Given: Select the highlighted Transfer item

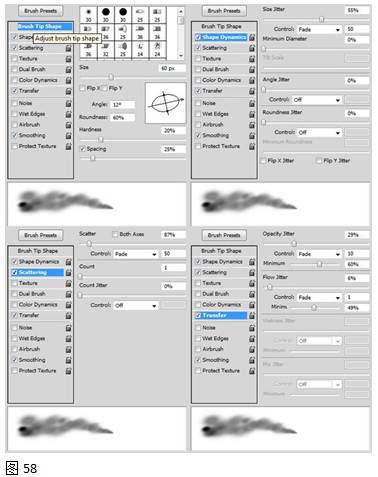Looking at the screenshot, I should tap(221, 315).
